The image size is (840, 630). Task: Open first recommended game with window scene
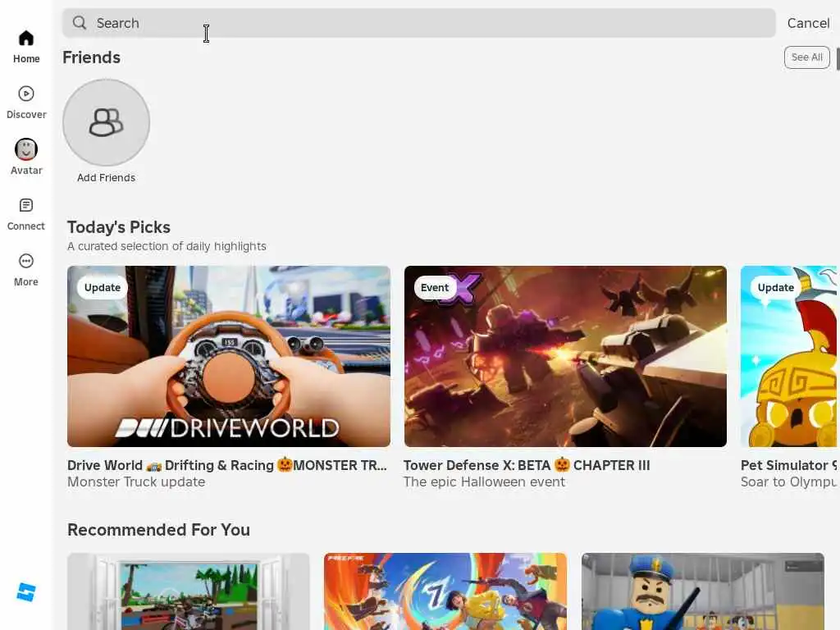pos(188,591)
